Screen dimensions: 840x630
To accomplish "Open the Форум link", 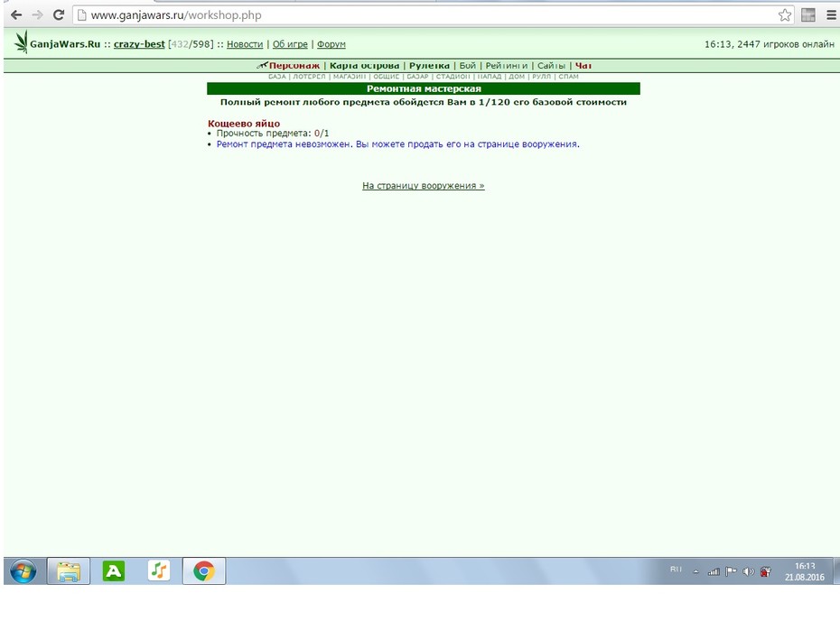I will click(331, 44).
